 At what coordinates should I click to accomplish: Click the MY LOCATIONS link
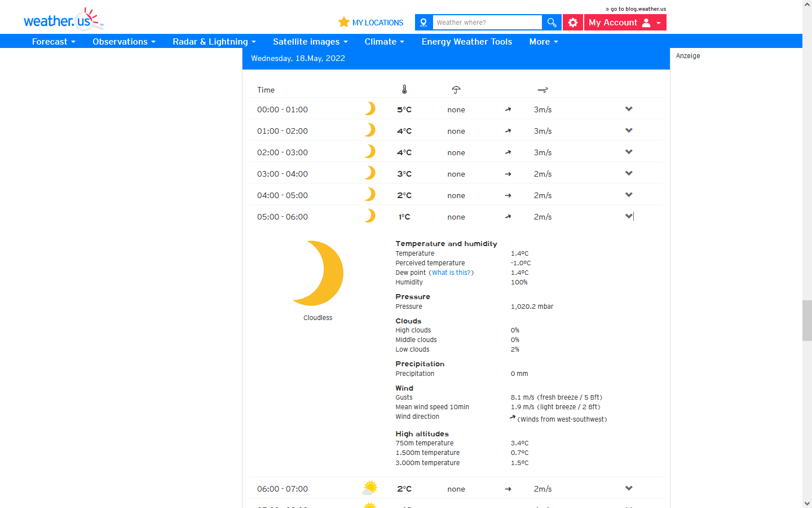[x=378, y=23]
